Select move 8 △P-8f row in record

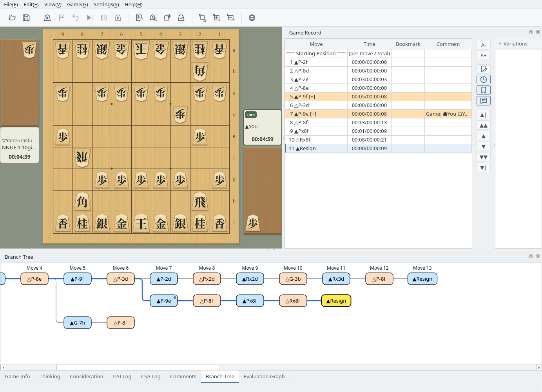point(378,122)
